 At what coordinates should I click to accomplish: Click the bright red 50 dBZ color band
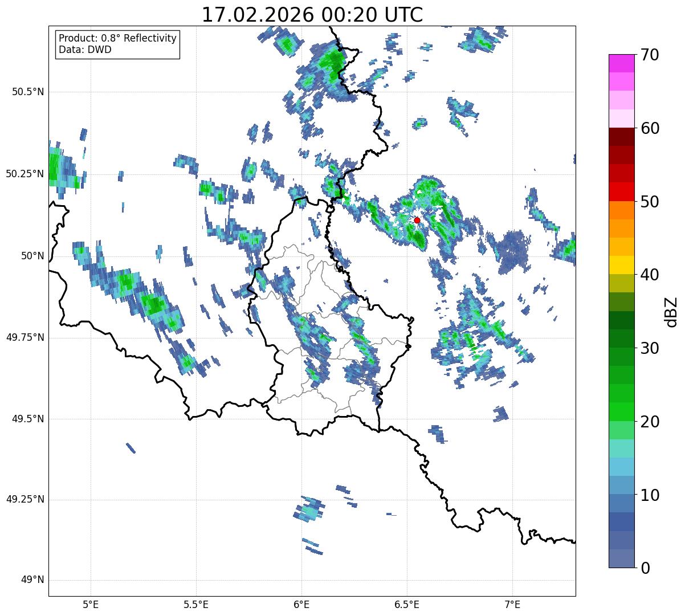pos(622,192)
